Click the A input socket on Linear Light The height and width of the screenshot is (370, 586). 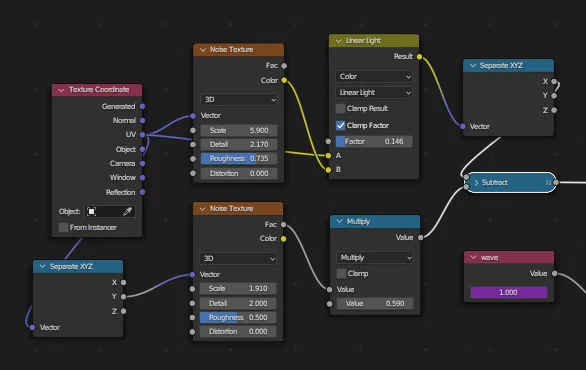[x=328, y=155]
